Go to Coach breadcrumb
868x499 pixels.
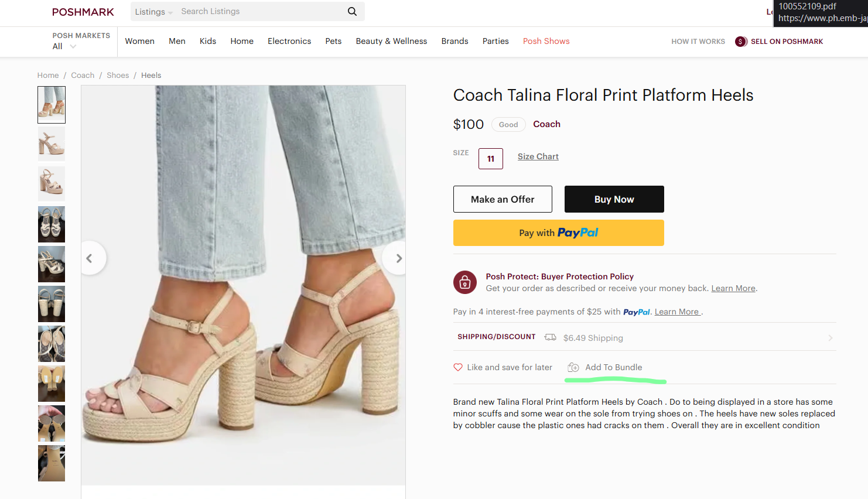tap(83, 75)
